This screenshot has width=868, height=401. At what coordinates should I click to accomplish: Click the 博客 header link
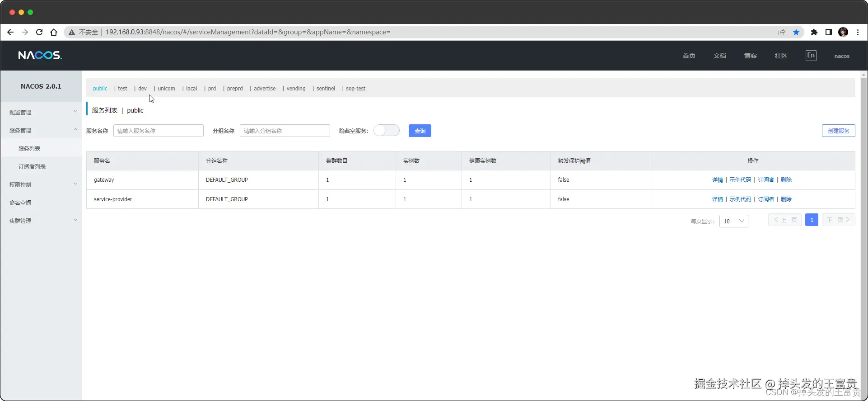pos(750,56)
